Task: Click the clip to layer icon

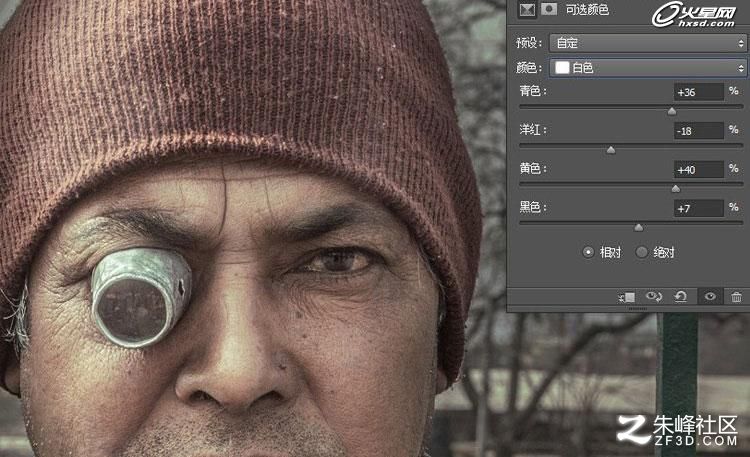Action: pyautogui.click(x=627, y=297)
